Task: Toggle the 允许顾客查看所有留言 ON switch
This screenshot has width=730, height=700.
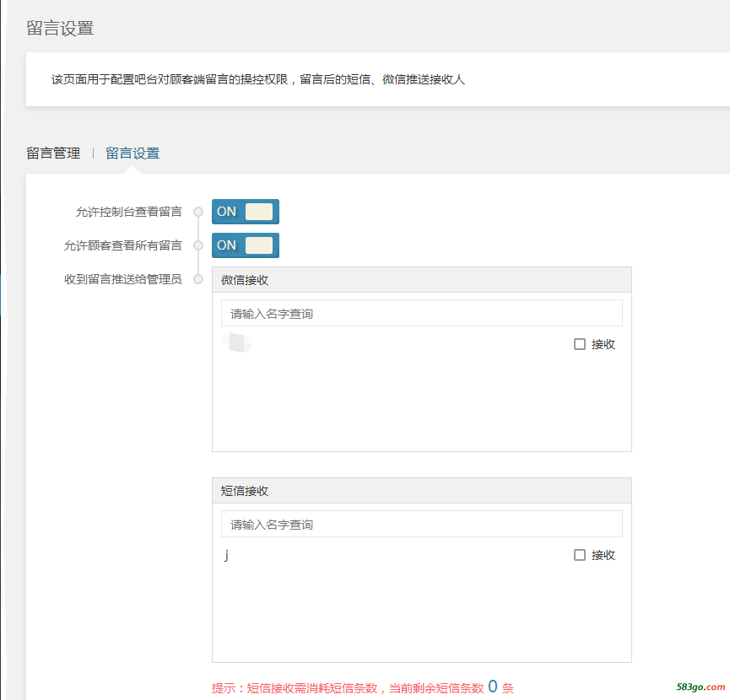Action: [x=246, y=245]
